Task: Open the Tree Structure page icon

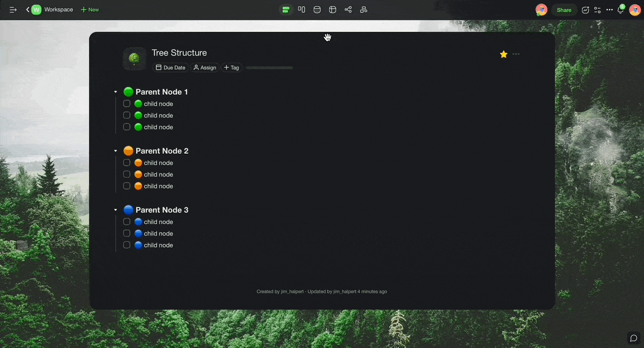Action: click(134, 59)
